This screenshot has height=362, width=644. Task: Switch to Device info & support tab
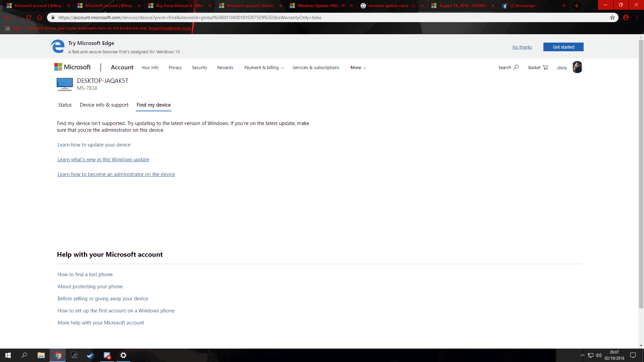point(104,105)
